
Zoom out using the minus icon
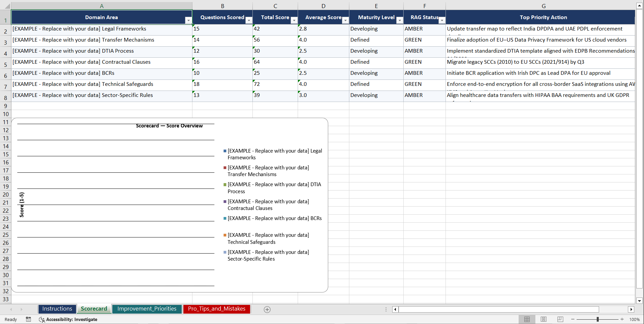(x=573, y=319)
